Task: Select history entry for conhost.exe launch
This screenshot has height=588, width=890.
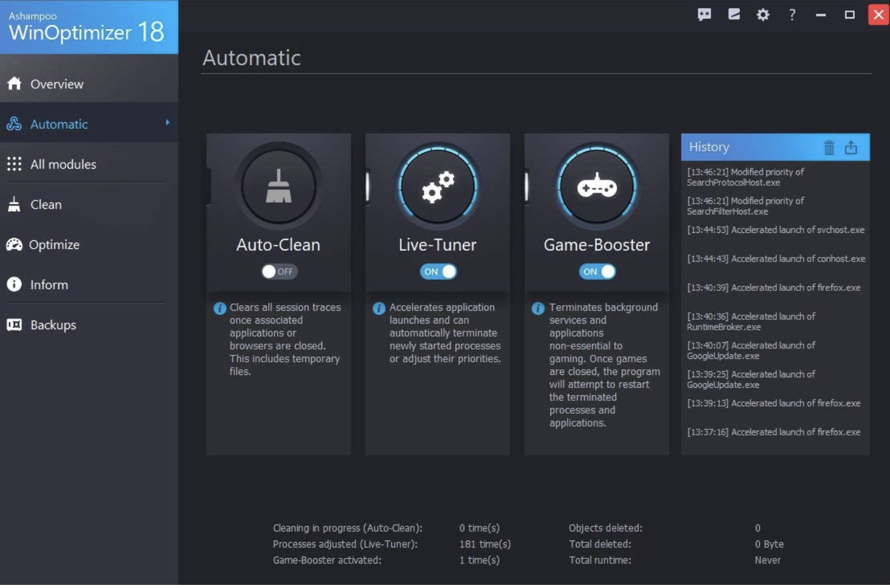Action: (776, 259)
